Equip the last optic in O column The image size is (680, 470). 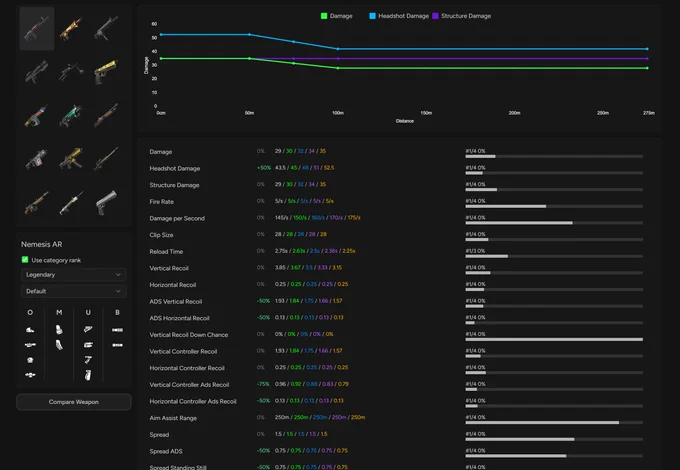(x=30, y=375)
